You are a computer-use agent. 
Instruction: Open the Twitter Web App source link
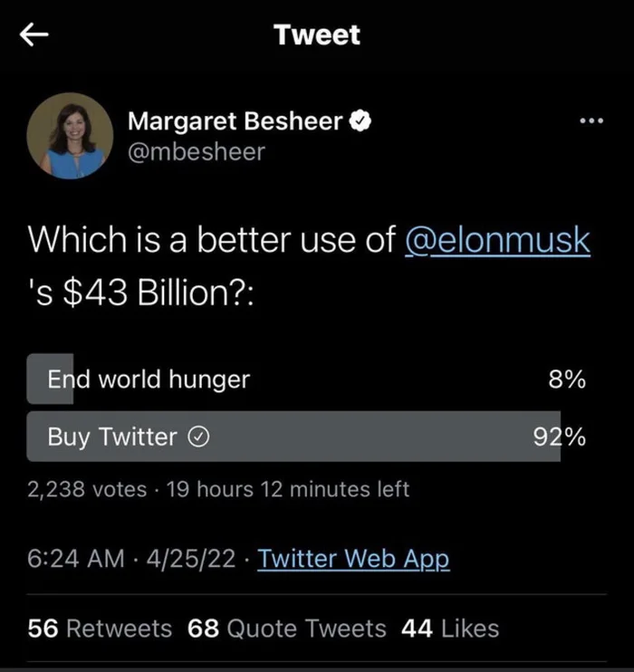click(x=353, y=559)
